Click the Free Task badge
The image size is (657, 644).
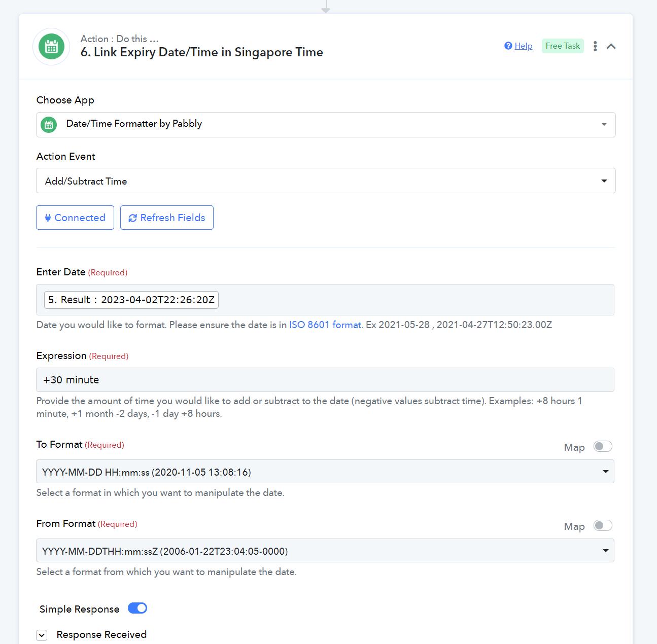pos(563,46)
